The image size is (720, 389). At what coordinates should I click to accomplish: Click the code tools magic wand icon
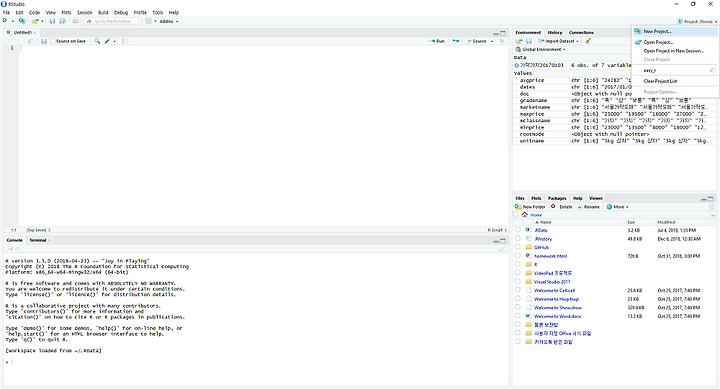pyautogui.click(x=107, y=41)
